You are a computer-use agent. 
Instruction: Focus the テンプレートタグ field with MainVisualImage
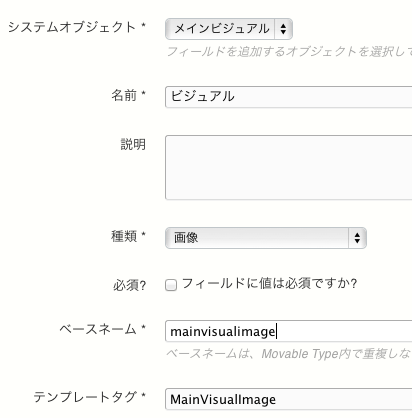tap(289, 399)
